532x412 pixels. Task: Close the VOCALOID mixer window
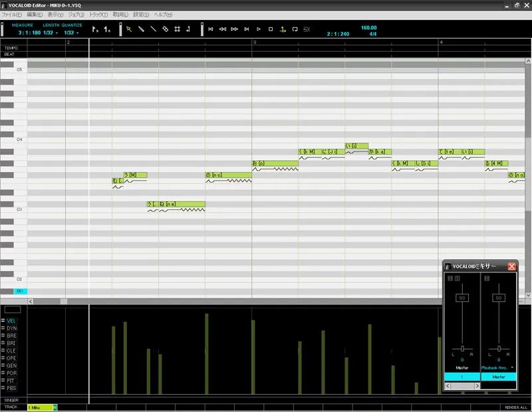point(511,266)
